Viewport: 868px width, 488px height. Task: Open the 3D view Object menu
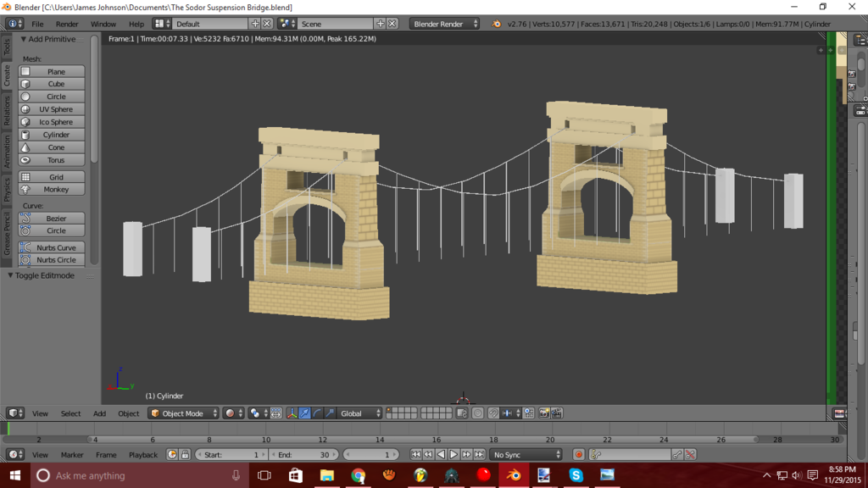[x=129, y=413]
